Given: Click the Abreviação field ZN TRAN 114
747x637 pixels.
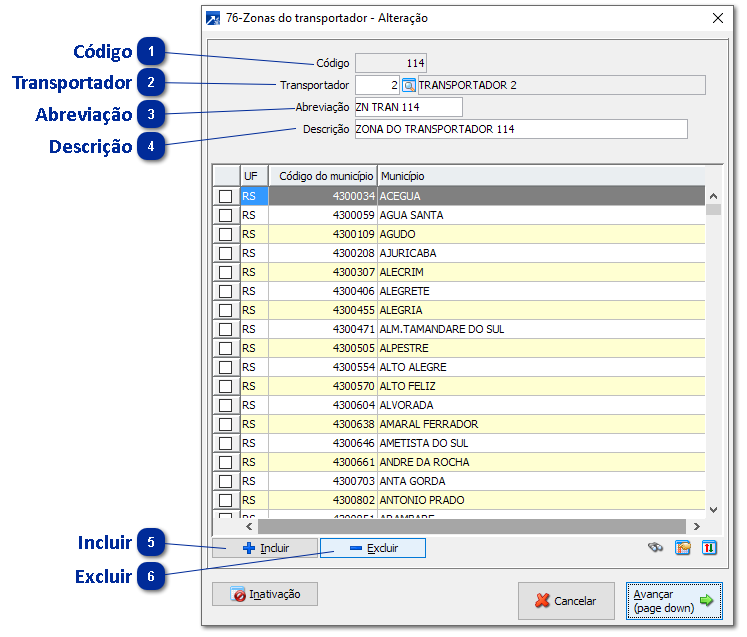Looking at the screenshot, I should pyautogui.click(x=409, y=107).
